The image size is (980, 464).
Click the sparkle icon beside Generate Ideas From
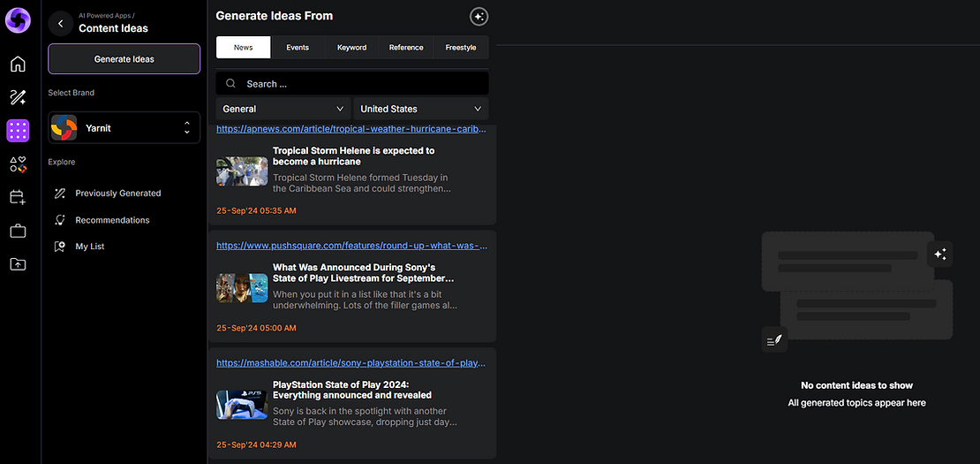pos(479,17)
